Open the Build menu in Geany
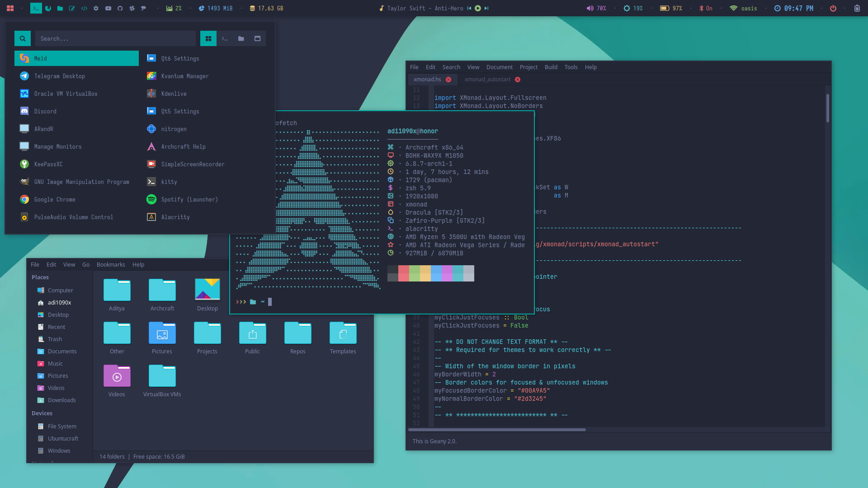Screen dimensions: 868x488 [x=551, y=67]
